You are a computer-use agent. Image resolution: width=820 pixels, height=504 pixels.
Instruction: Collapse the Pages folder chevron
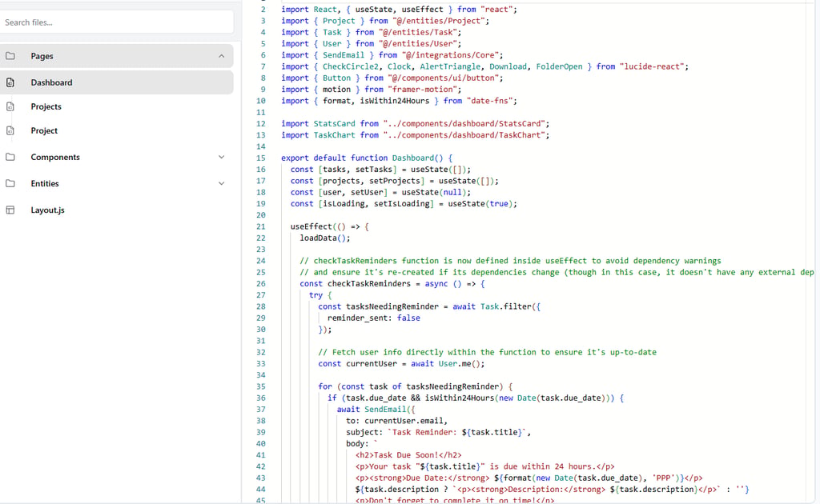tap(221, 56)
